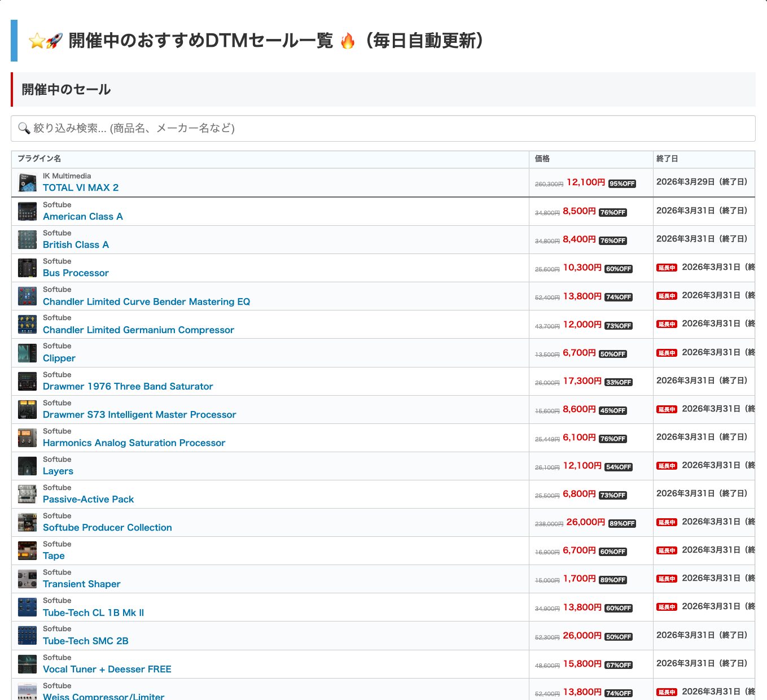Click the Tape plugin thumbnail
Viewport: 767px width, 700px height.
pyautogui.click(x=27, y=550)
